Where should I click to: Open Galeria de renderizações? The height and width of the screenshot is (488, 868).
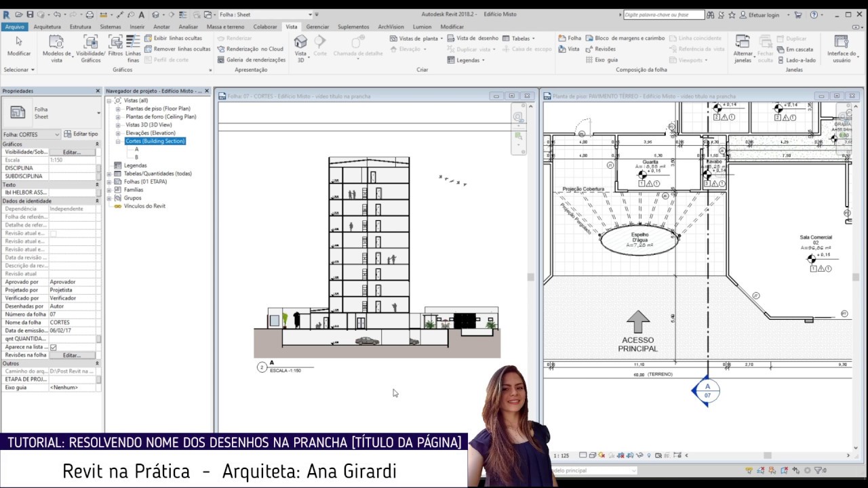251,60
